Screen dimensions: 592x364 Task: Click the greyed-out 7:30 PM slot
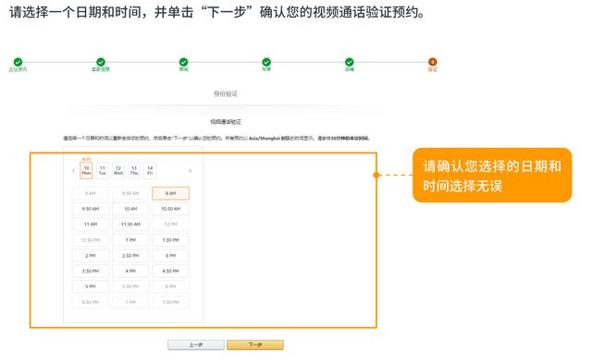pos(170,302)
